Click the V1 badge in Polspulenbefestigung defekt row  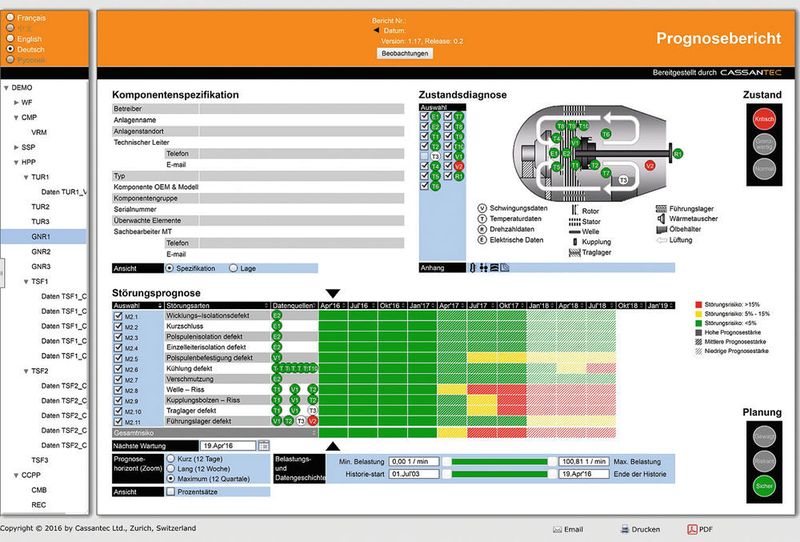pos(277,358)
